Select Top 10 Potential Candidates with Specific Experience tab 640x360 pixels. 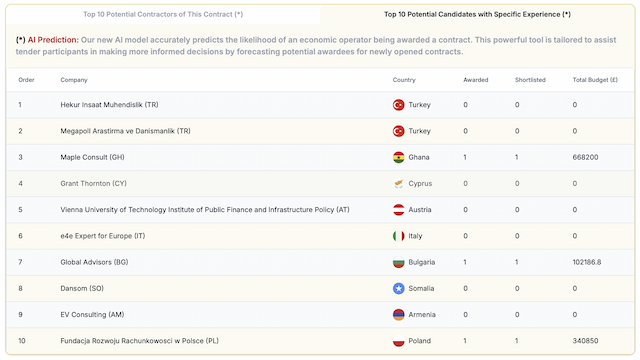tap(477, 14)
